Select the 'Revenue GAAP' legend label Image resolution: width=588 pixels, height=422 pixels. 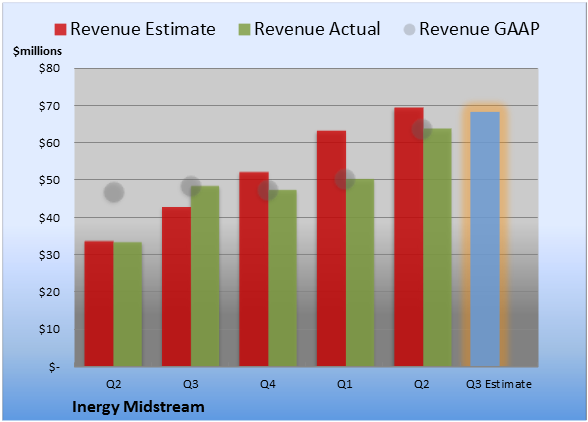479,29
